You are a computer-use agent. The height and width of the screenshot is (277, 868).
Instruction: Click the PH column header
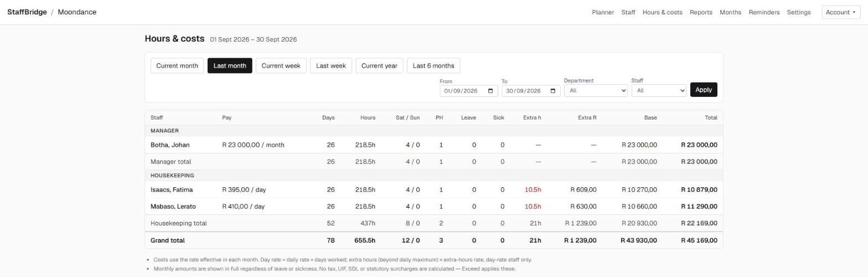coord(439,117)
